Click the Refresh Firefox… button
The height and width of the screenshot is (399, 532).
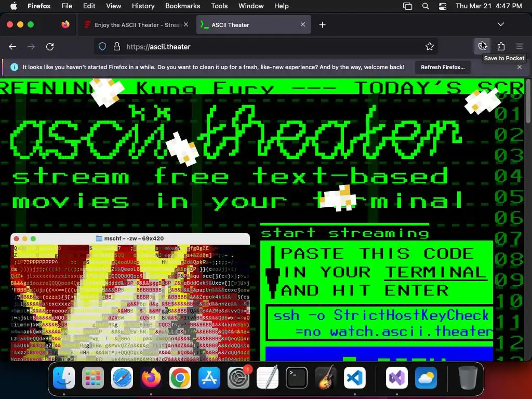point(443,67)
